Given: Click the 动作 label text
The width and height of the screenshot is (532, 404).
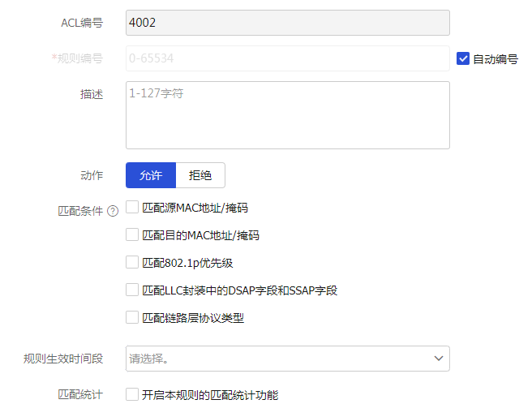Looking at the screenshot, I should pos(92,175).
